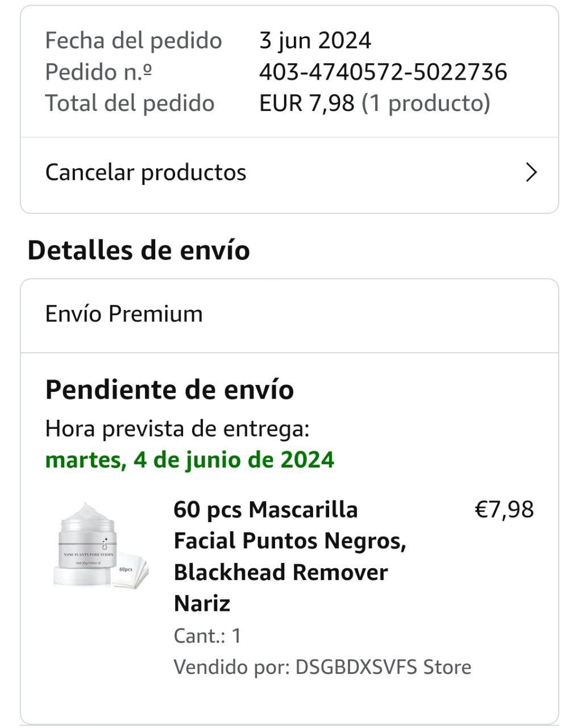Open the Cancelar productos option

[145, 172]
